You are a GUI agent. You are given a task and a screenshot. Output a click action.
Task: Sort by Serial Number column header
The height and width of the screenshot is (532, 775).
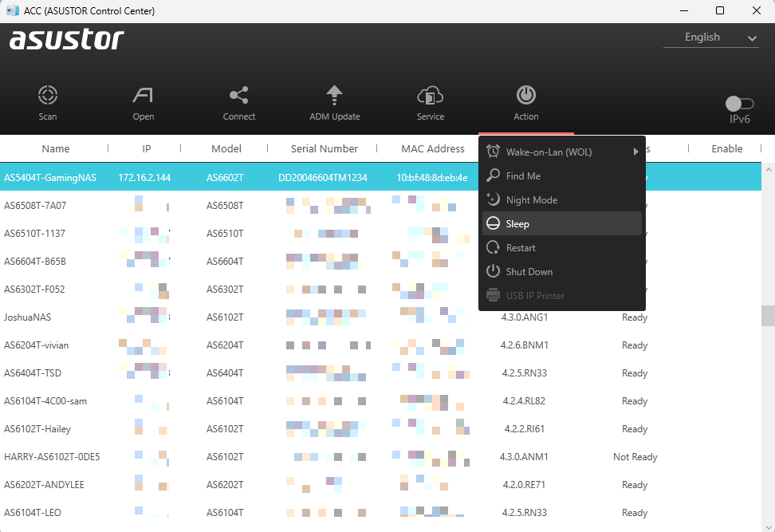pos(325,149)
